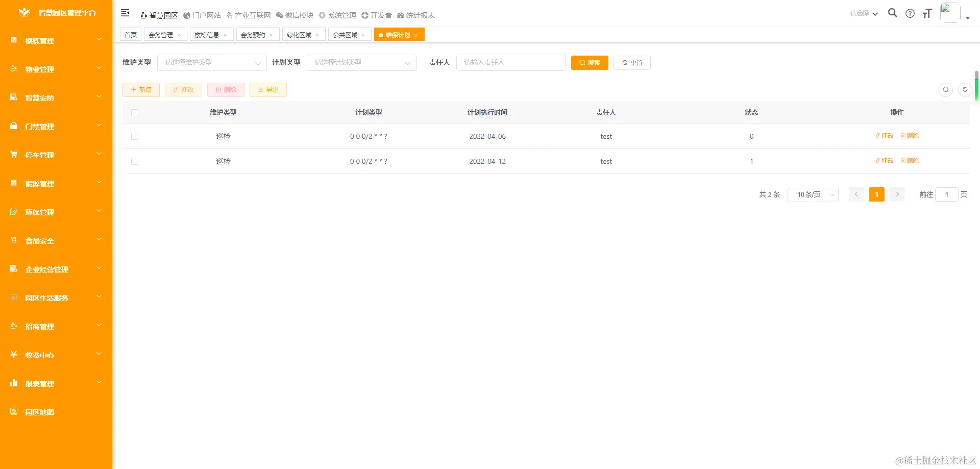
Task: Select the 智慧园区 top menu
Action: tap(159, 15)
